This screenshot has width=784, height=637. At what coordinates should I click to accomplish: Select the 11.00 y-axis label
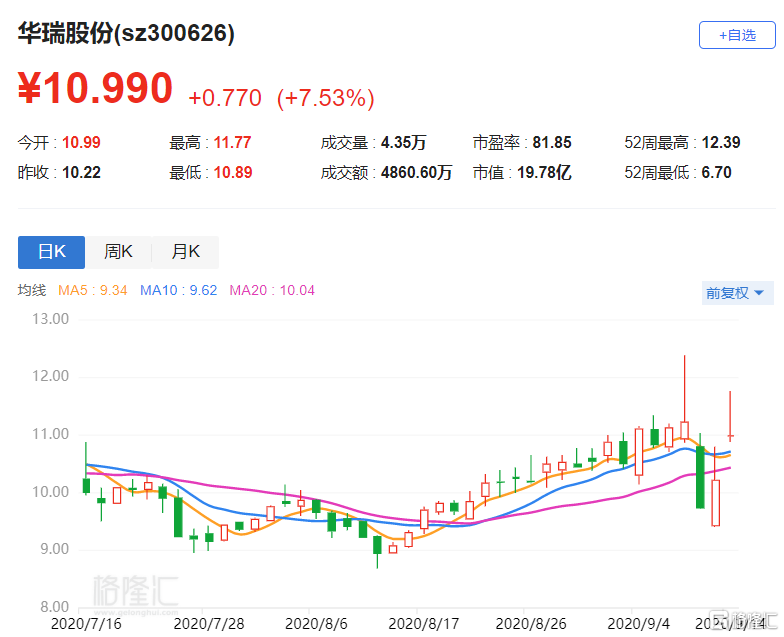pos(50,434)
